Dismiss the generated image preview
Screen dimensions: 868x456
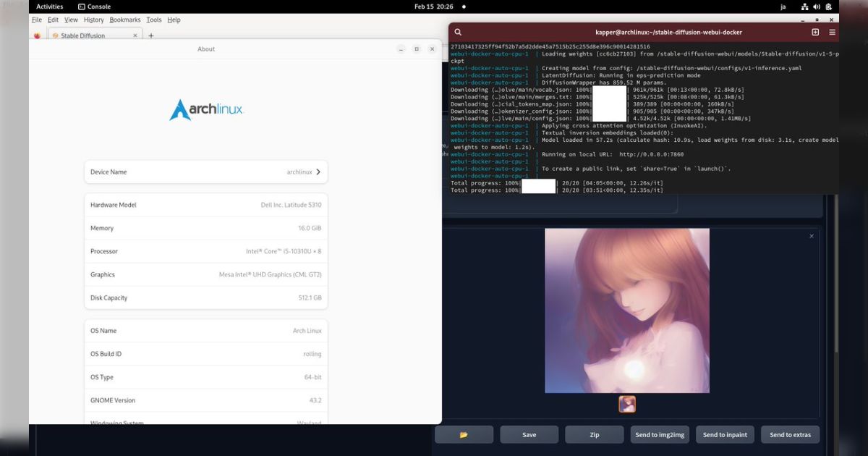[x=811, y=235]
